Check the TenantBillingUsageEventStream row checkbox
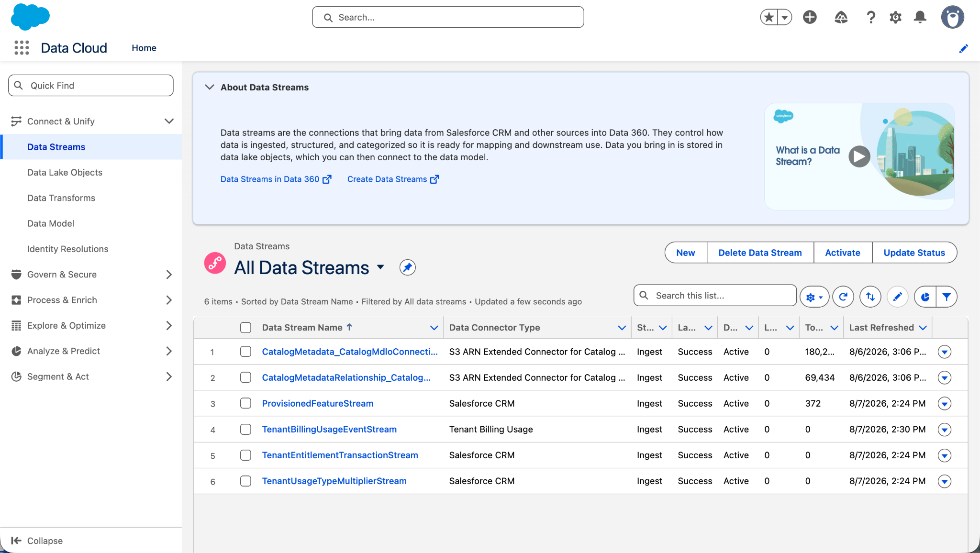 (245, 429)
